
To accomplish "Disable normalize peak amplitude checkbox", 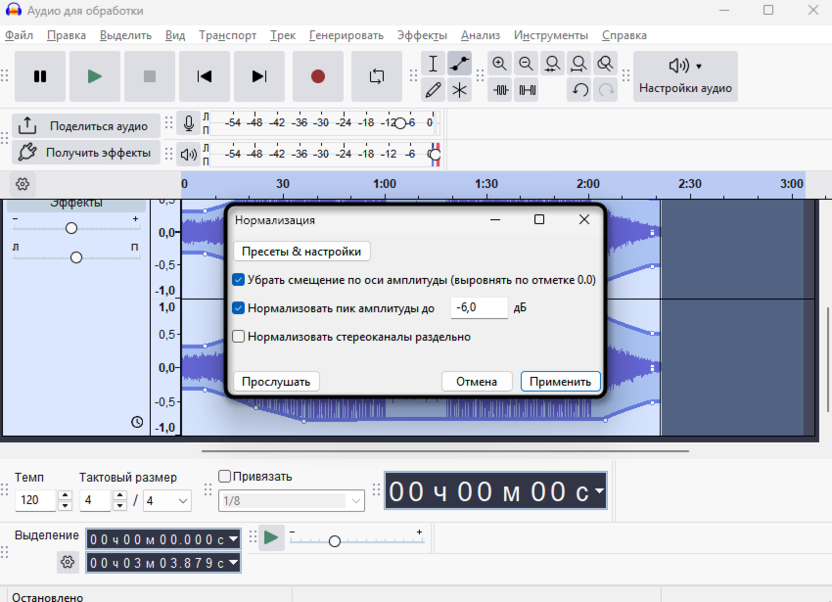I will [x=239, y=308].
